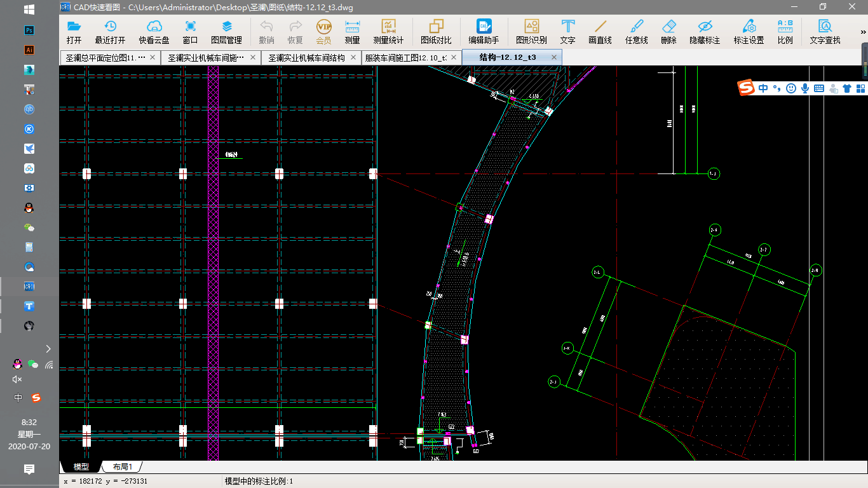
Task: Select the 文字 text annotation tool
Action: click(567, 31)
